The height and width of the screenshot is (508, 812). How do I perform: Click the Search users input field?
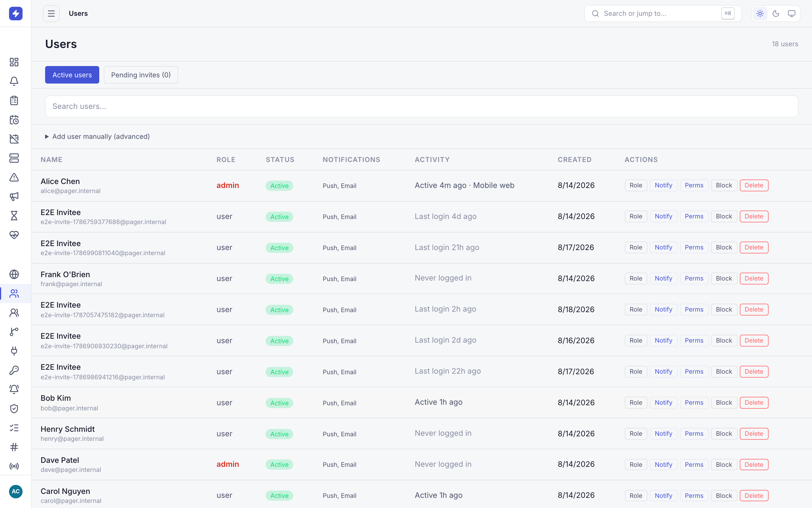point(422,106)
